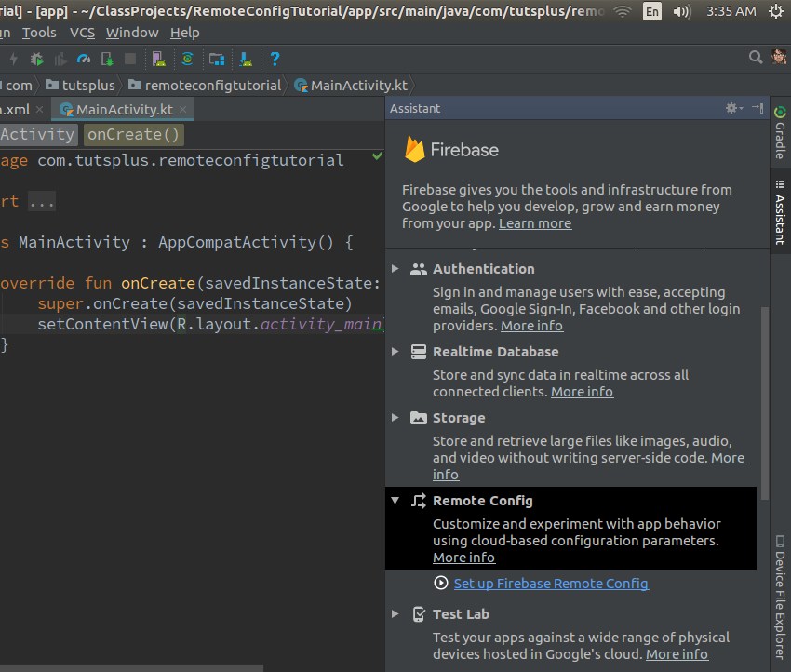This screenshot has height=672, width=791.
Task: Click tutsplus in the navigation bar
Action: coord(81,86)
